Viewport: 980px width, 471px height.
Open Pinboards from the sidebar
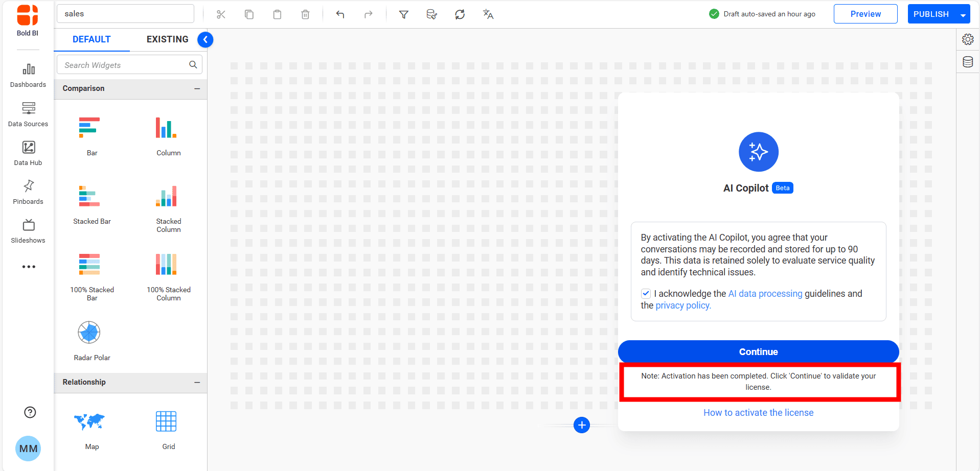[x=28, y=192]
